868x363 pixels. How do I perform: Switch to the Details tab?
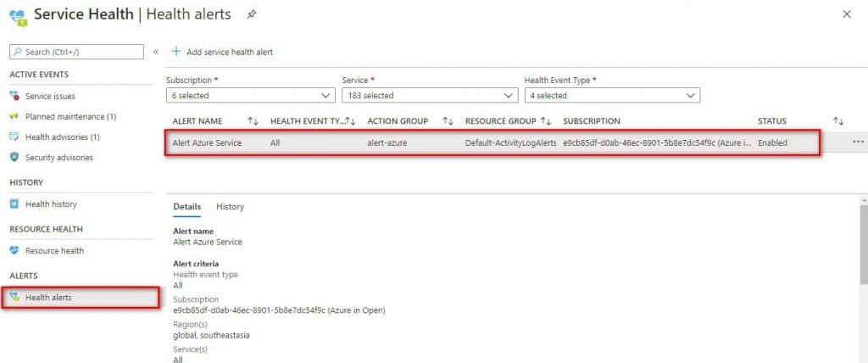pyautogui.click(x=187, y=207)
